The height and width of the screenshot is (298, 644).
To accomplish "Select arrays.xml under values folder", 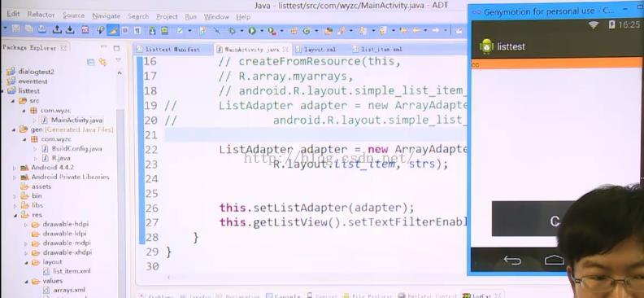I will point(68,290).
